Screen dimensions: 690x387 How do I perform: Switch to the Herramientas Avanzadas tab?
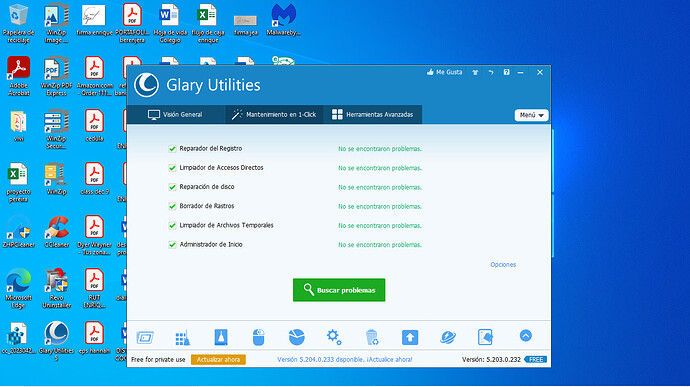pyautogui.click(x=373, y=114)
